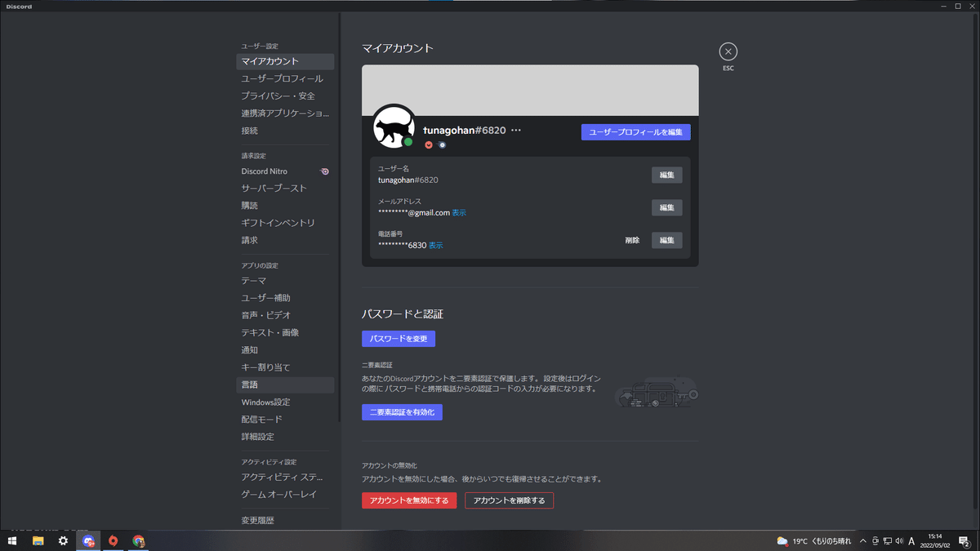The width and height of the screenshot is (980, 551).
Task: Click 編集 button for 電話番号
Action: (666, 240)
